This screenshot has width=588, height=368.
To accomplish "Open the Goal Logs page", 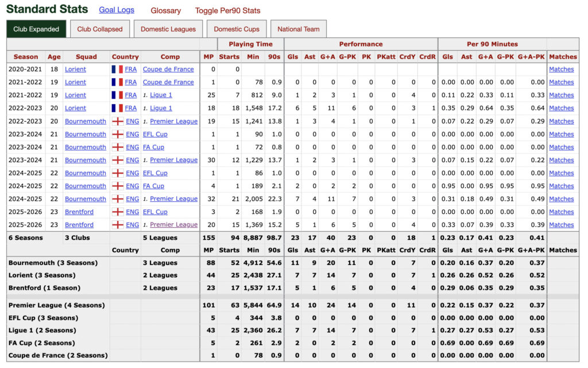I will 116,10.
